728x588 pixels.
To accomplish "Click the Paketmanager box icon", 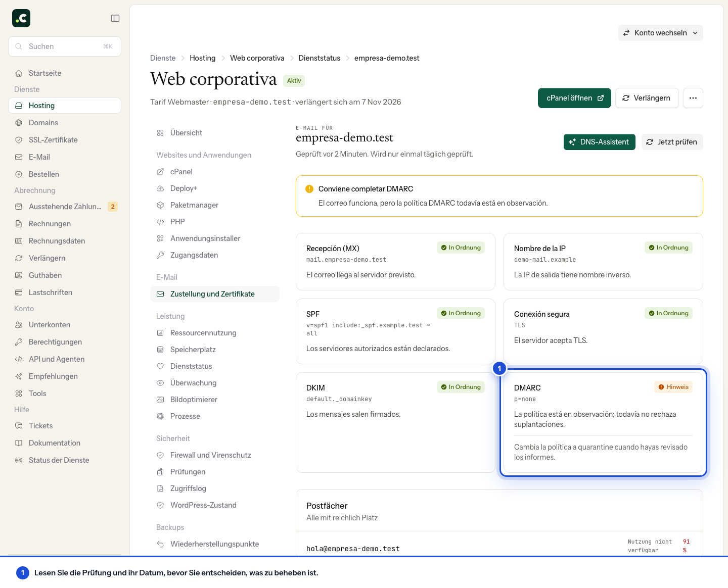I will (160, 205).
